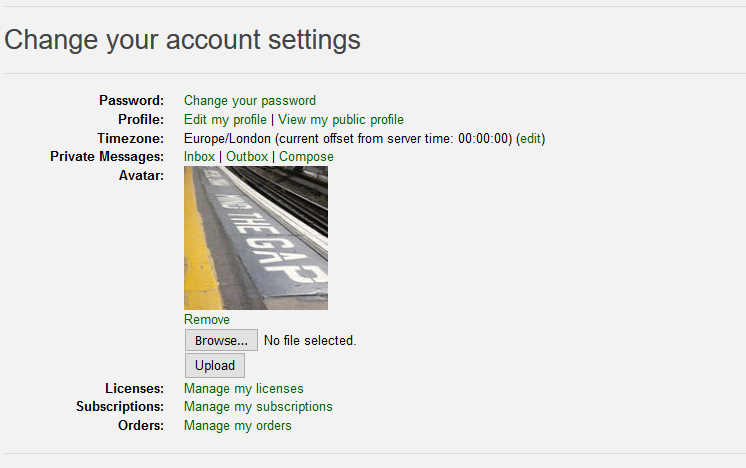Open the Change your password link
Viewport: 746px width, 468px height.
click(x=250, y=101)
